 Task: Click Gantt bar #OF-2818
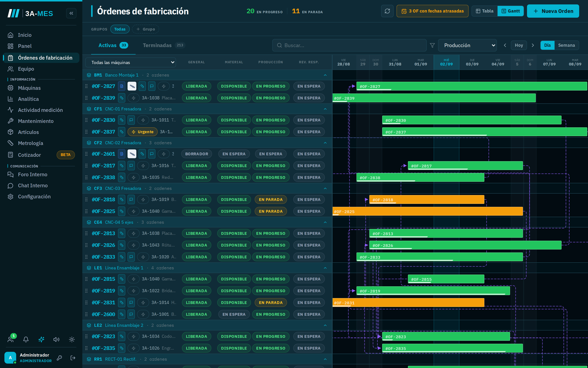[427, 199]
